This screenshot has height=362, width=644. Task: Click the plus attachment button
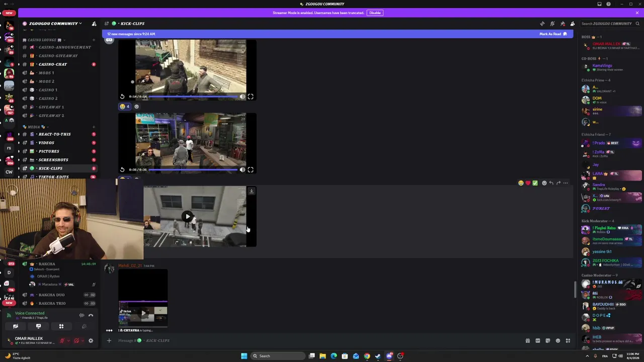[x=109, y=341]
